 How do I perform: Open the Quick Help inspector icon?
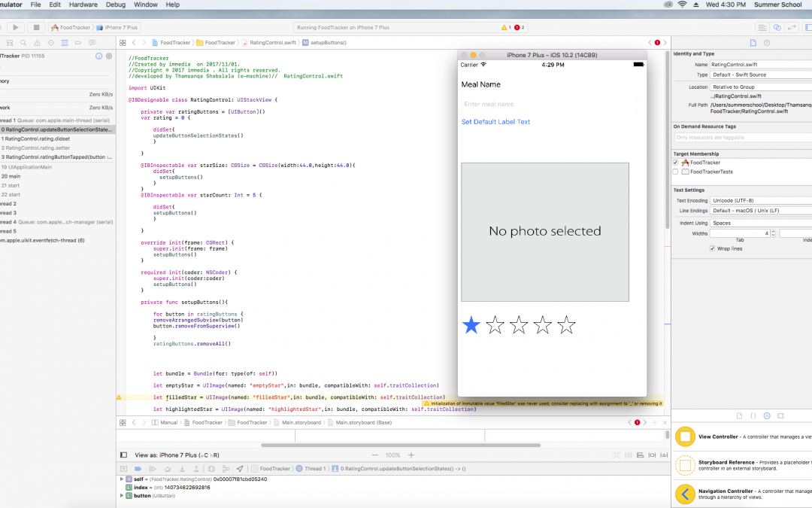pyautogui.click(x=767, y=43)
